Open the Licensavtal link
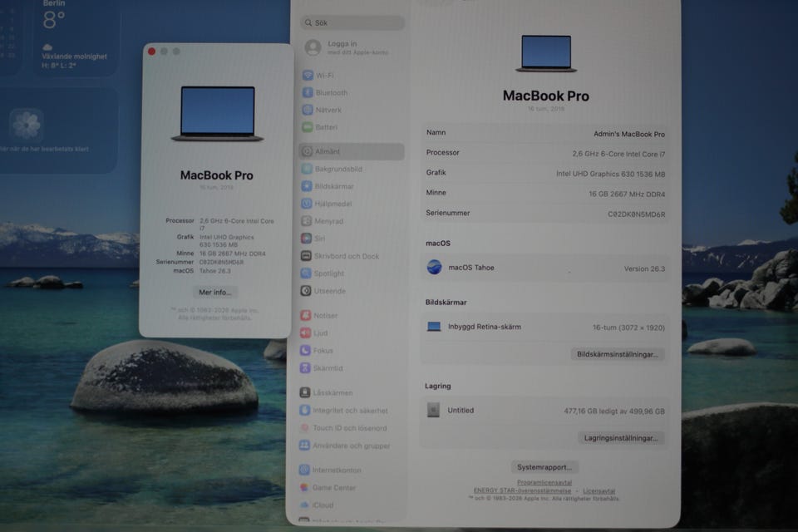Image resolution: width=798 pixels, height=532 pixels. tap(598, 490)
